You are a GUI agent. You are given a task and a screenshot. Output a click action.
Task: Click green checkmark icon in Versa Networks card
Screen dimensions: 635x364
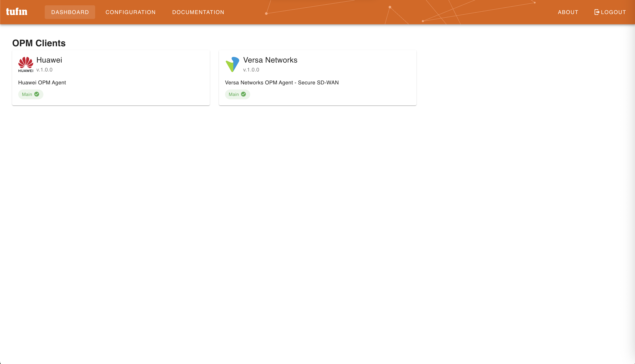pos(243,94)
